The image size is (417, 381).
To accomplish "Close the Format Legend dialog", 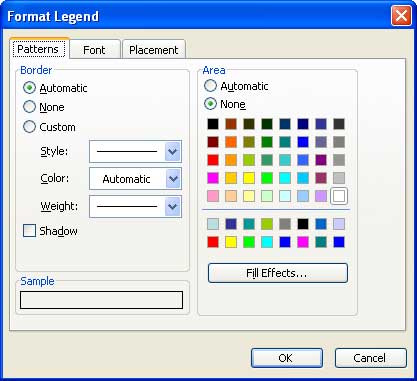I will 401,16.
